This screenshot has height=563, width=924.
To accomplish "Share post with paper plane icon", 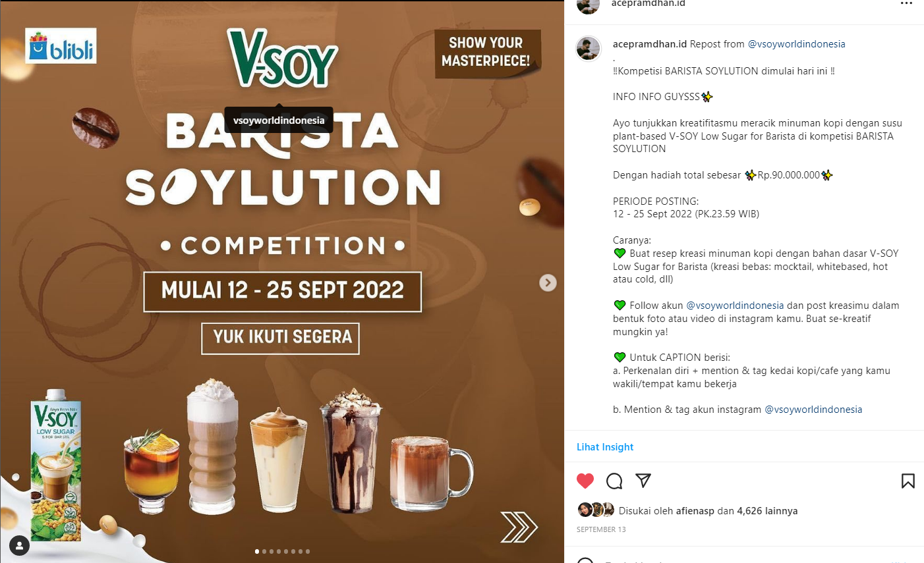I will click(643, 481).
